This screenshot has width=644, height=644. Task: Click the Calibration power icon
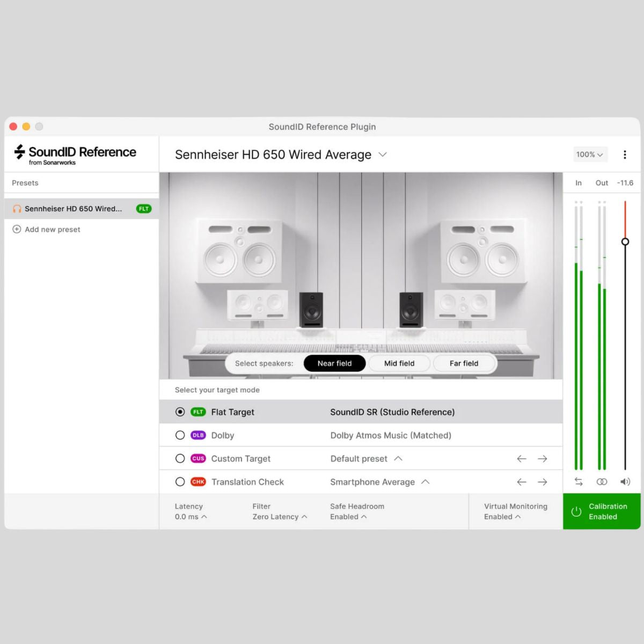click(x=576, y=511)
